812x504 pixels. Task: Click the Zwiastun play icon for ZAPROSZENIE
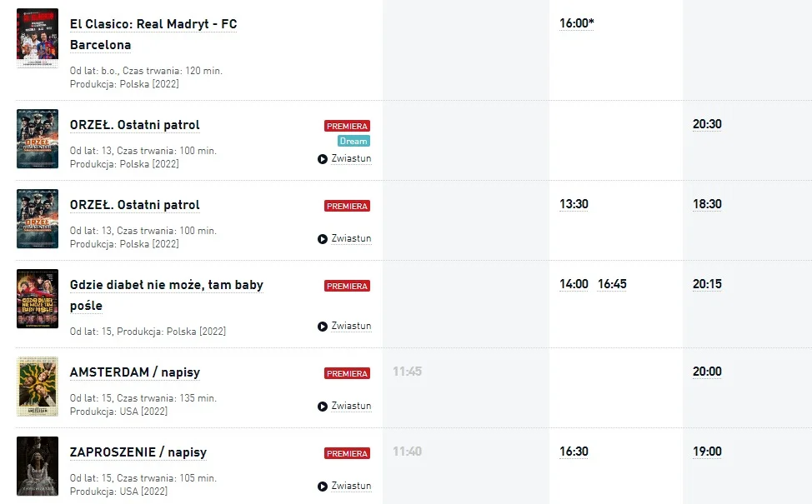click(x=322, y=487)
